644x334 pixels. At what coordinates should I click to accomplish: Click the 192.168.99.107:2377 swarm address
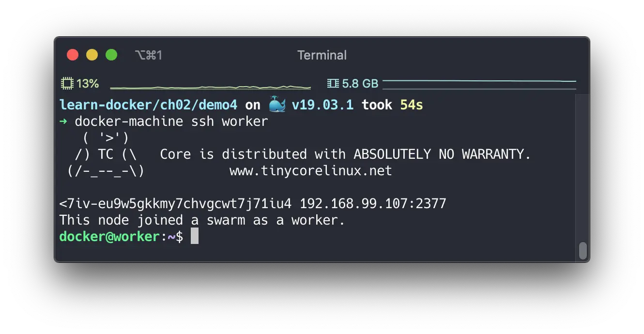374,203
